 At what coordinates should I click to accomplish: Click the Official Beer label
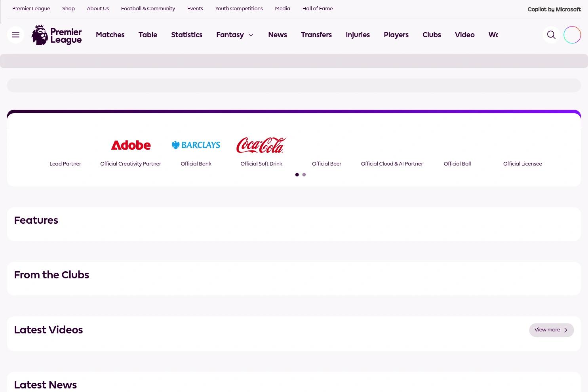tap(327, 164)
